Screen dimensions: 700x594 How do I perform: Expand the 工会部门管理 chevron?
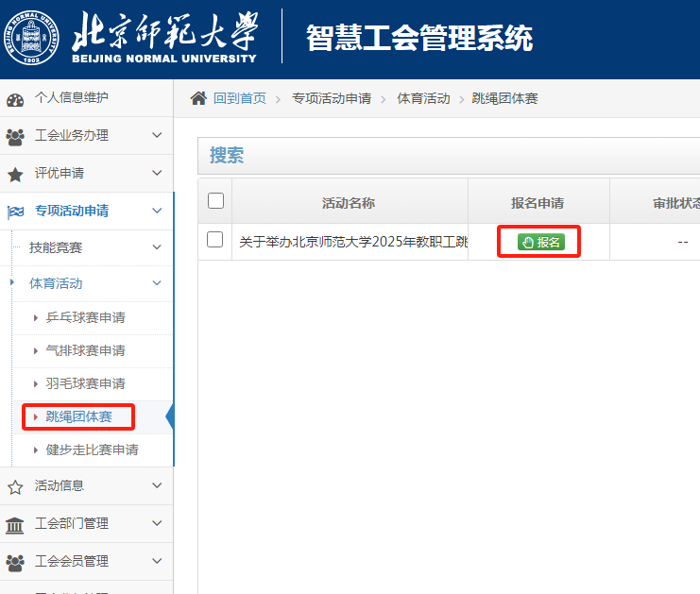point(157,523)
